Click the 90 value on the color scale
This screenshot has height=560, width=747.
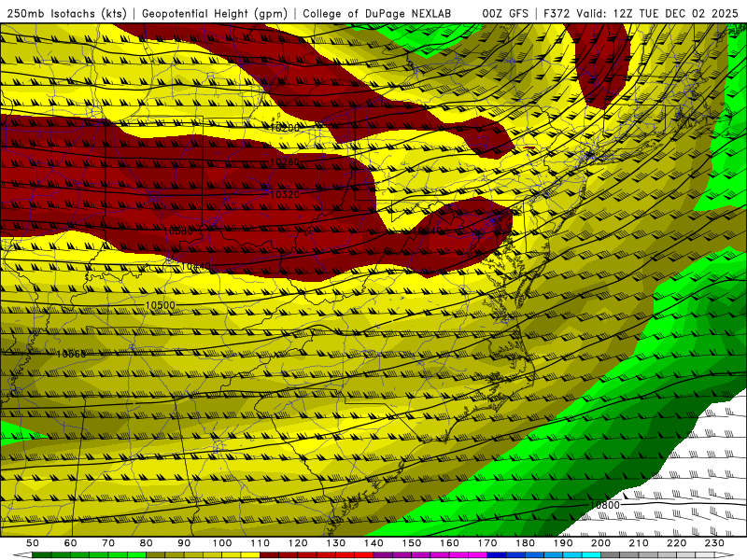click(184, 543)
